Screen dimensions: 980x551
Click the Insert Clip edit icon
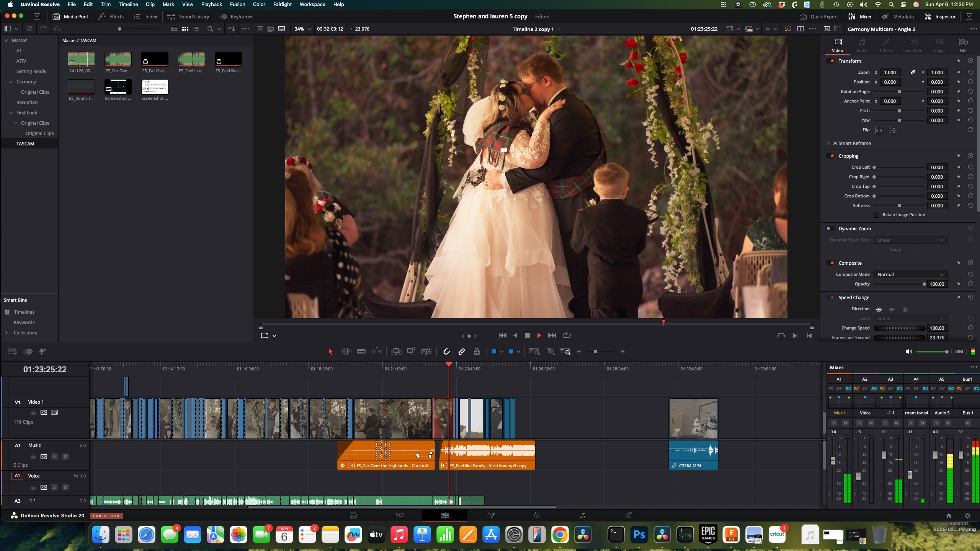(396, 352)
